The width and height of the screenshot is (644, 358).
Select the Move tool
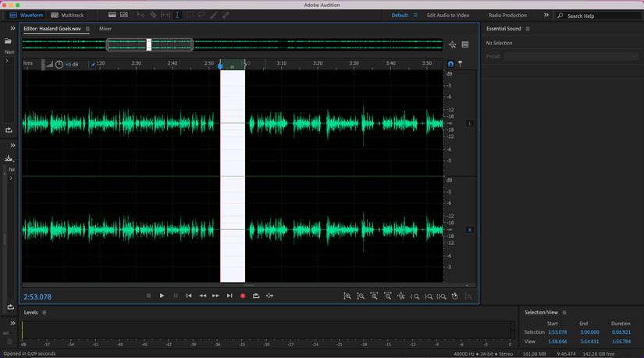pyautogui.click(x=141, y=15)
